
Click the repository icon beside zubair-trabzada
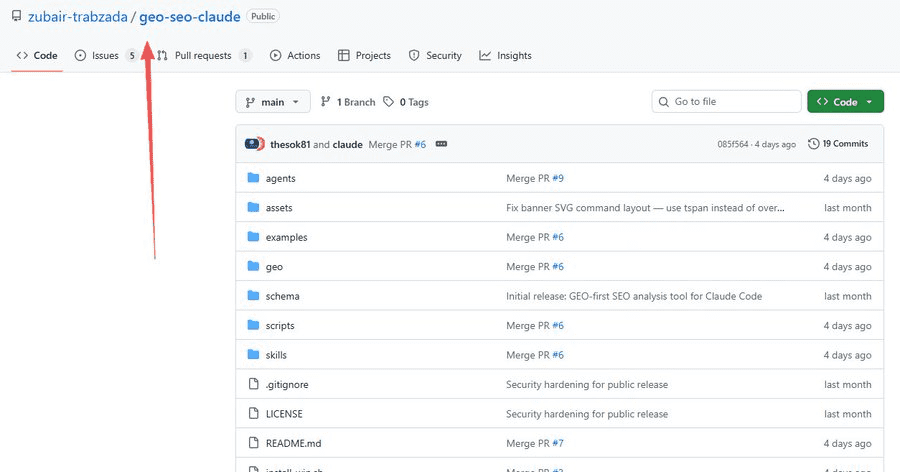[17, 17]
